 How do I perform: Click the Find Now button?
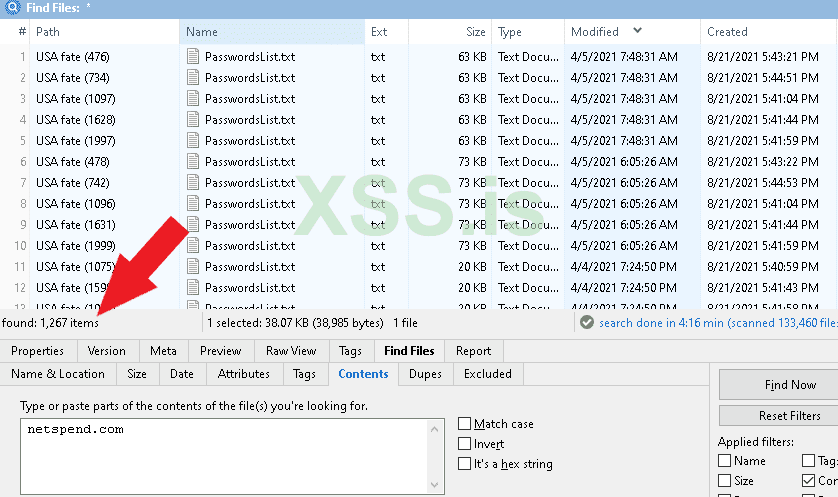pyautogui.click(x=780, y=385)
